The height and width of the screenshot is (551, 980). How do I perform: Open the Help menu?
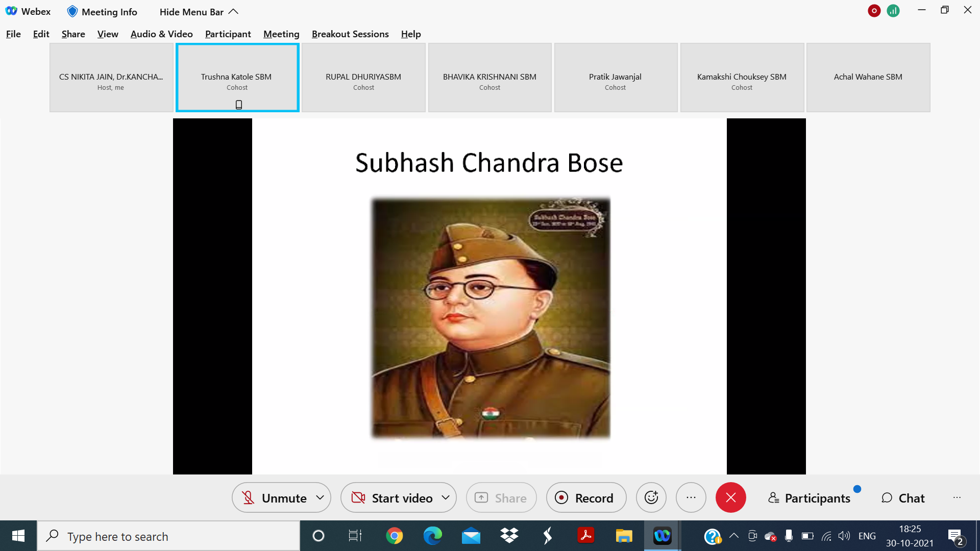(410, 34)
